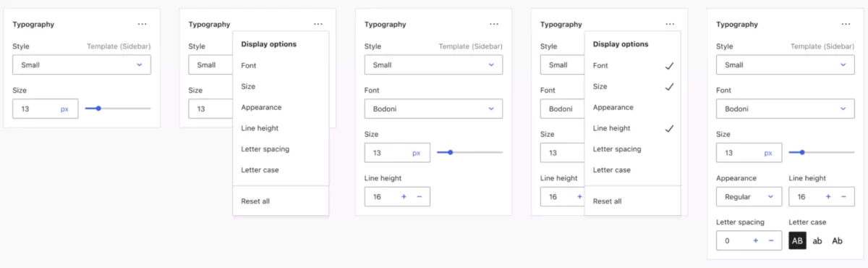The height and width of the screenshot is (268, 868).
Task: Focus the Size 13 input in first panel
Action: point(45,109)
